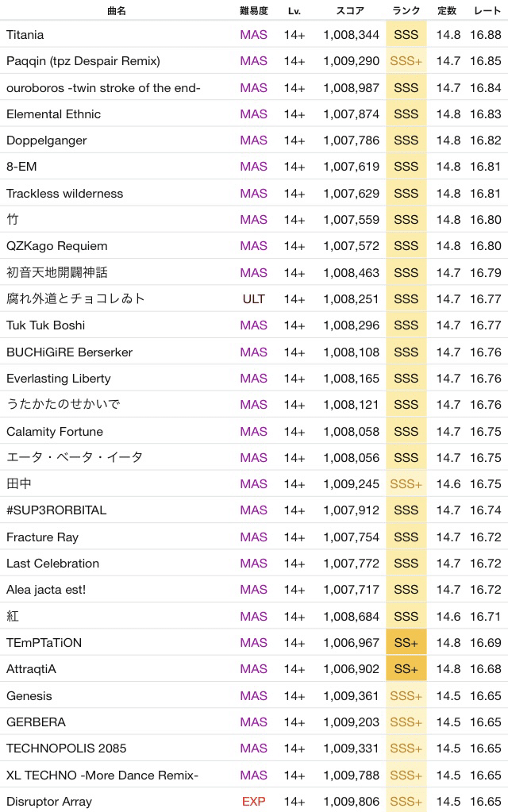Click the score 1,008,684 for 紅
Screen dimensions: 508x812
pos(351,616)
